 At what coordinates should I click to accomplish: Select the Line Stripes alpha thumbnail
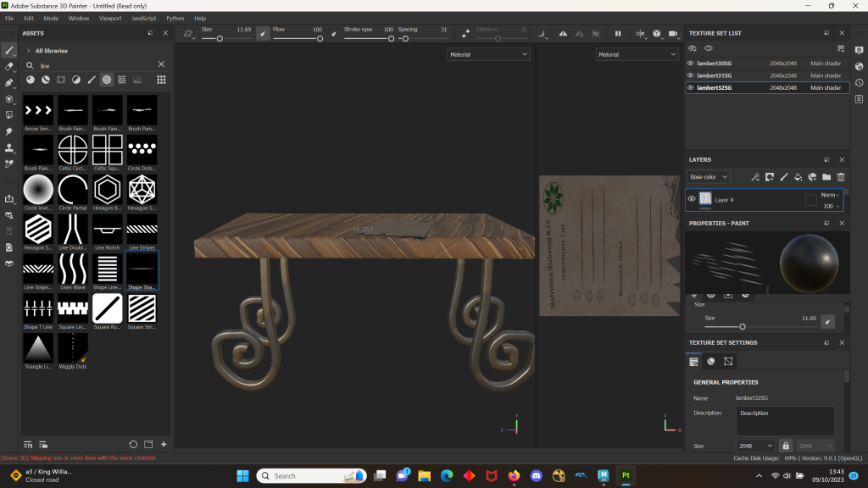click(142, 229)
